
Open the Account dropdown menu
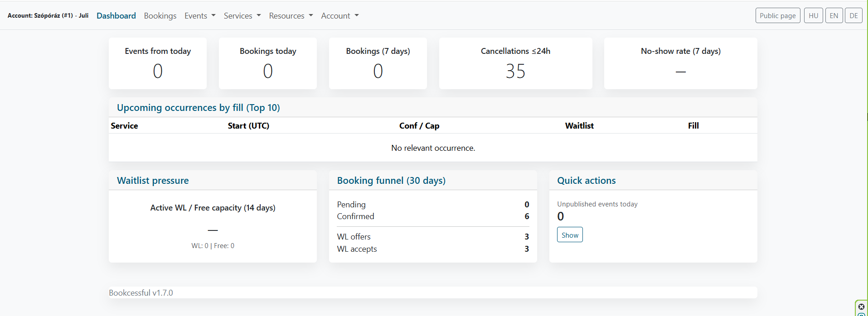click(x=339, y=16)
